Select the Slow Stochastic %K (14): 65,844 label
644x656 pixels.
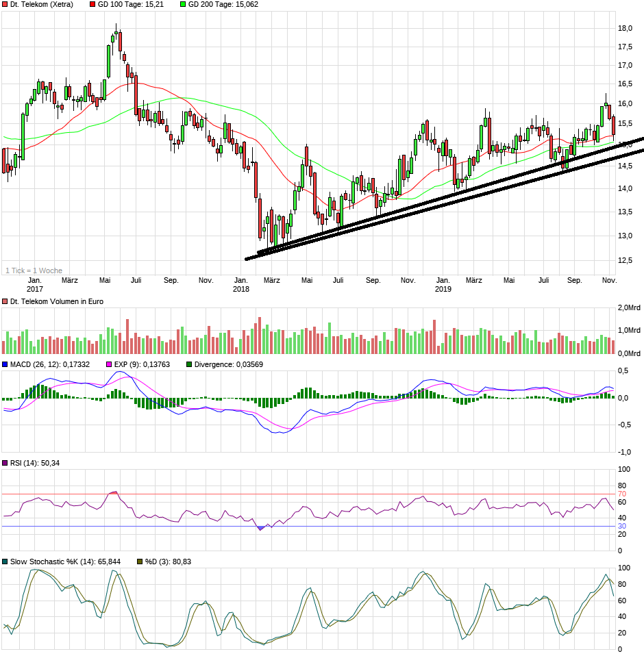[65, 562]
